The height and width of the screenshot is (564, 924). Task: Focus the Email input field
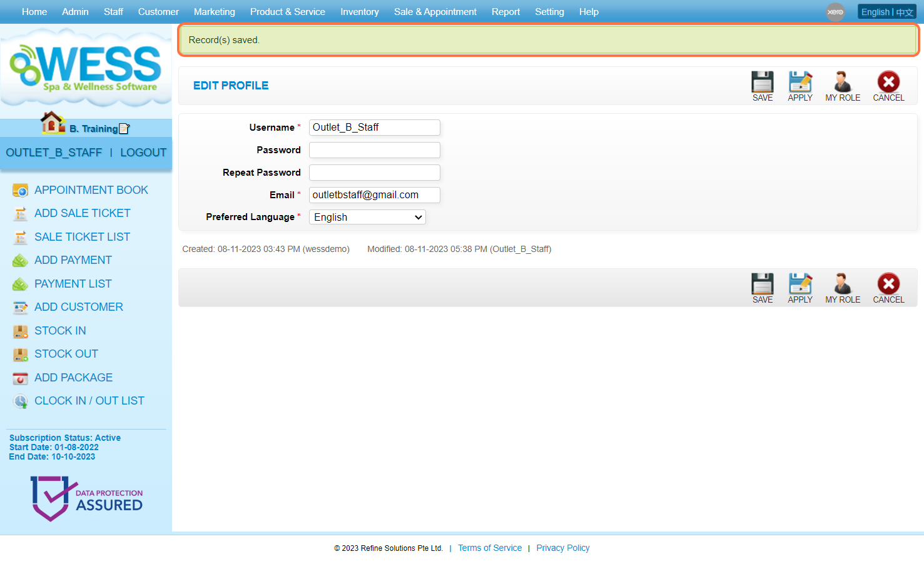click(x=374, y=195)
